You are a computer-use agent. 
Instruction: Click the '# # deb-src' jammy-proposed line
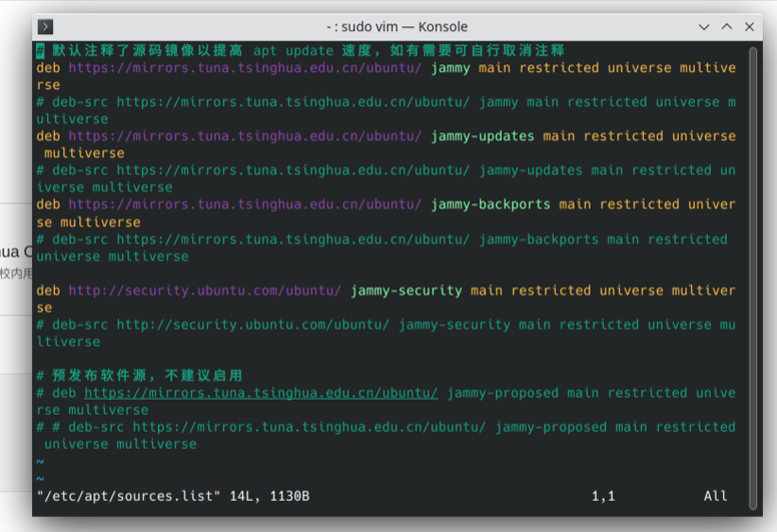(x=386, y=436)
